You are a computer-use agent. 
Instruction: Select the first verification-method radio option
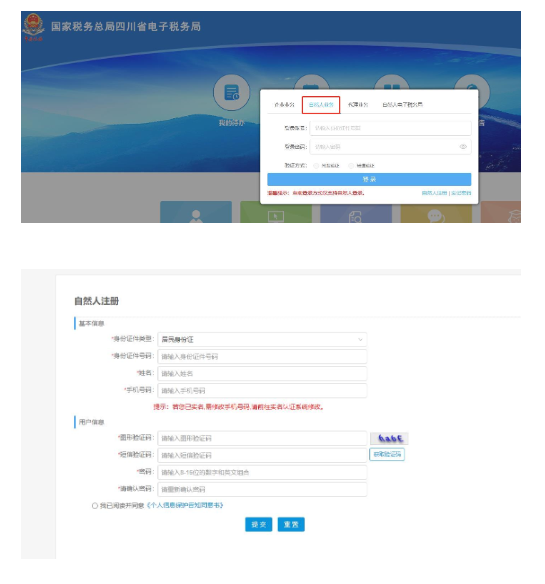point(316,166)
